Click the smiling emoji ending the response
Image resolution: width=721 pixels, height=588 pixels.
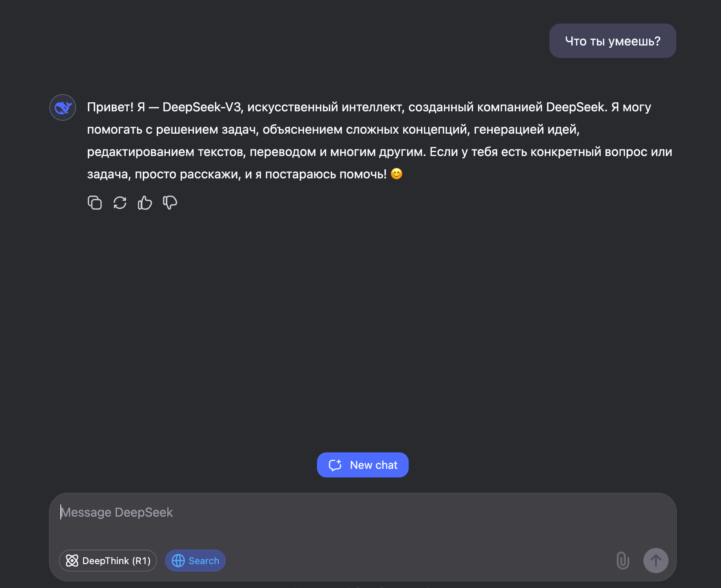pyautogui.click(x=397, y=174)
